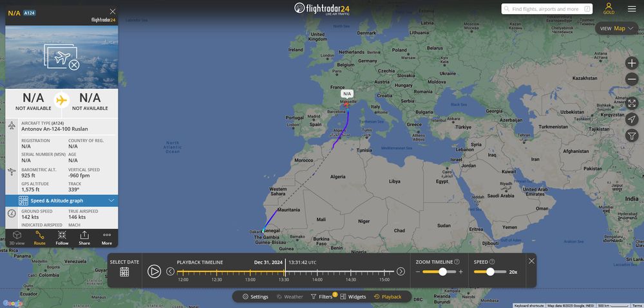
Task: Increase zoom timeline with plus
Action: pos(461,271)
